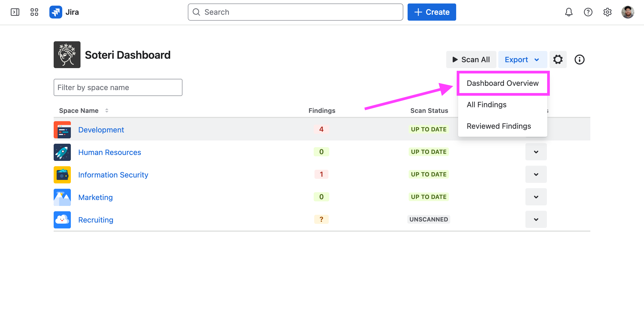The image size is (644, 333).
Task: Open the help question mark icon
Action: click(x=588, y=12)
